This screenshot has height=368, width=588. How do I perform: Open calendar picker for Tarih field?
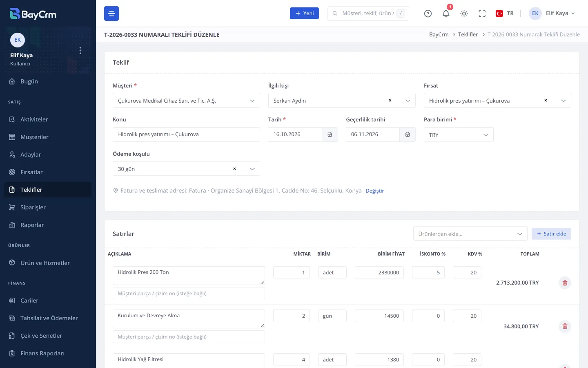pyautogui.click(x=330, y=135)
